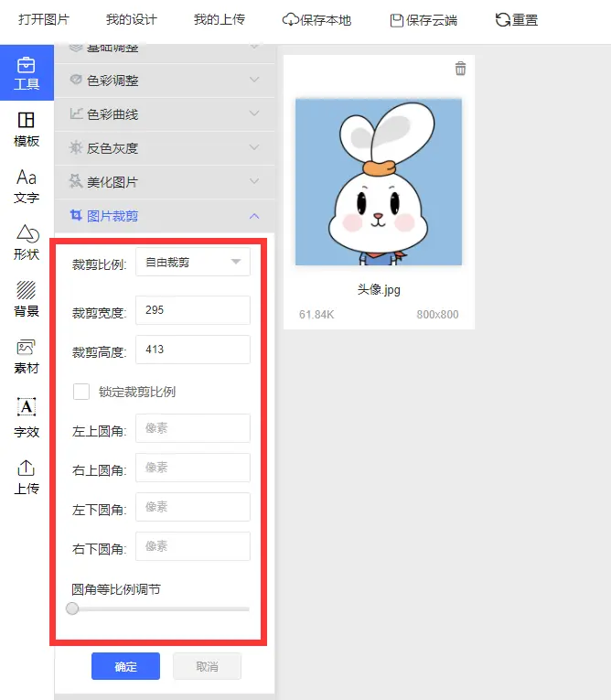
Task: Open the 背景 background panel
Action: pos(27,299)
